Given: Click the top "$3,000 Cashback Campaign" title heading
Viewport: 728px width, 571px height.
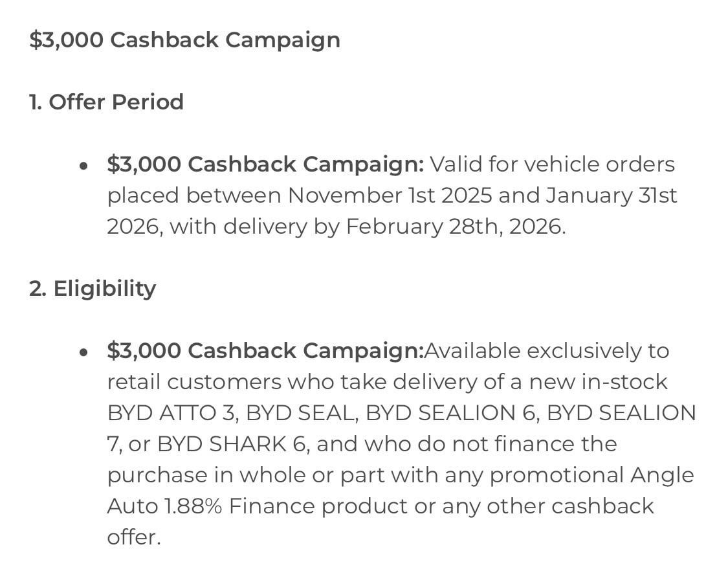Looking at the screenshot, I should pos(184,40).
